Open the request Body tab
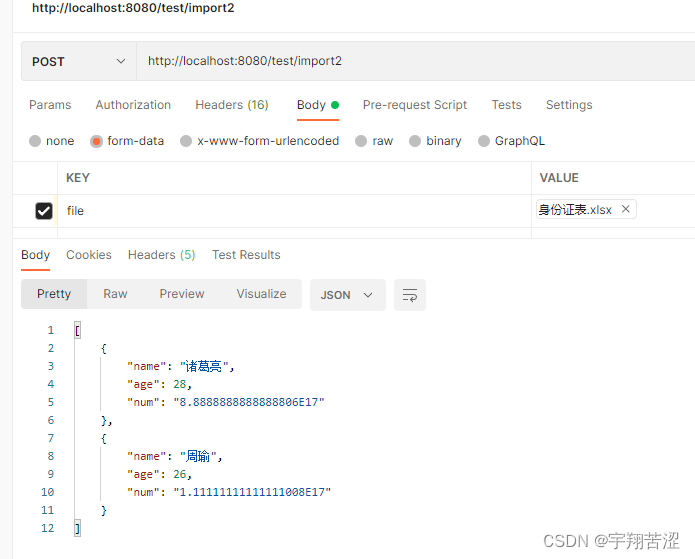695x559 pixels. coord(318,105)
